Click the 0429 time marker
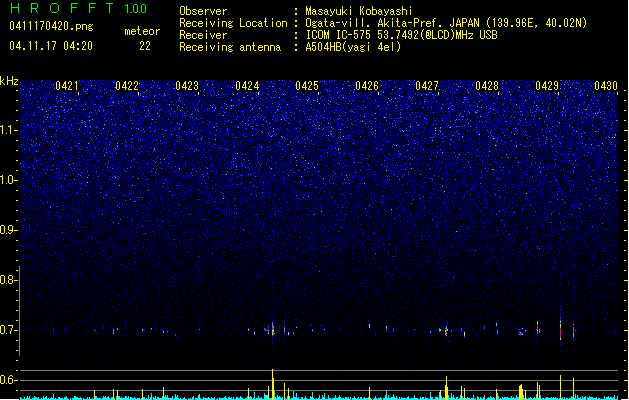This screenshot has width=629, height=400. click(x=547, y=86)
